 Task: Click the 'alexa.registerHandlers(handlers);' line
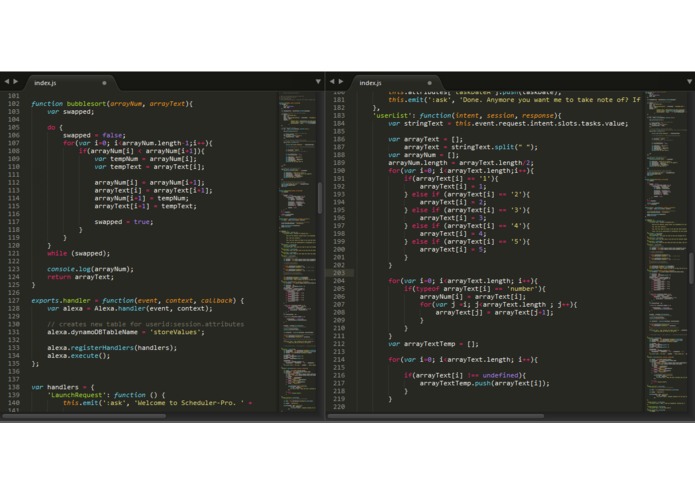point(112,348)
